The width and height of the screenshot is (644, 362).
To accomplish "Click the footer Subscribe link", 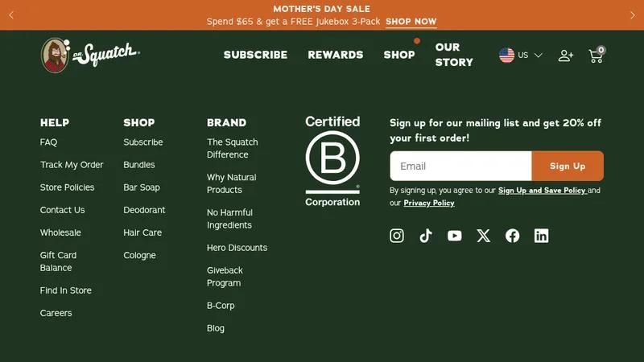I will (x=143, y=142).
